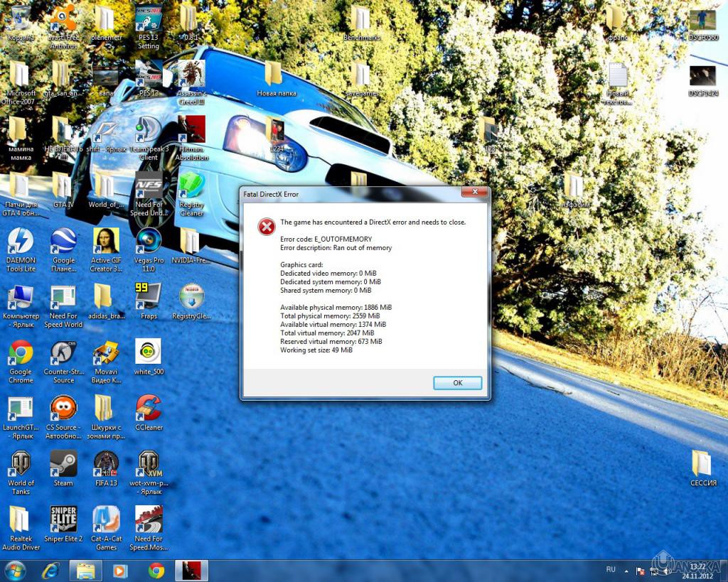The width and height of the screenshot is (728, 582).
Task: Click the red error icon in the dialog
Action: click(x=267, y=227)
